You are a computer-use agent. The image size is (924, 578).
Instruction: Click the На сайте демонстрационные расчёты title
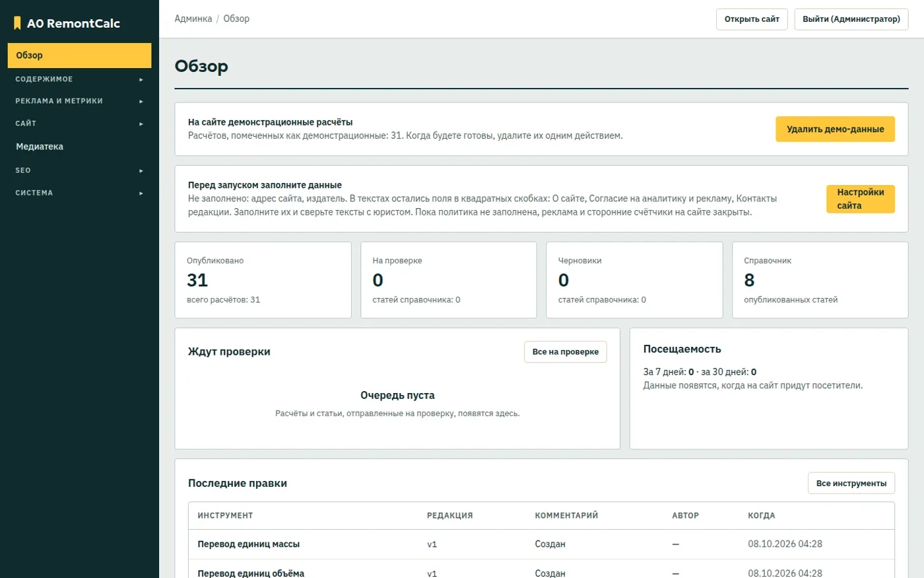[270, 122]
